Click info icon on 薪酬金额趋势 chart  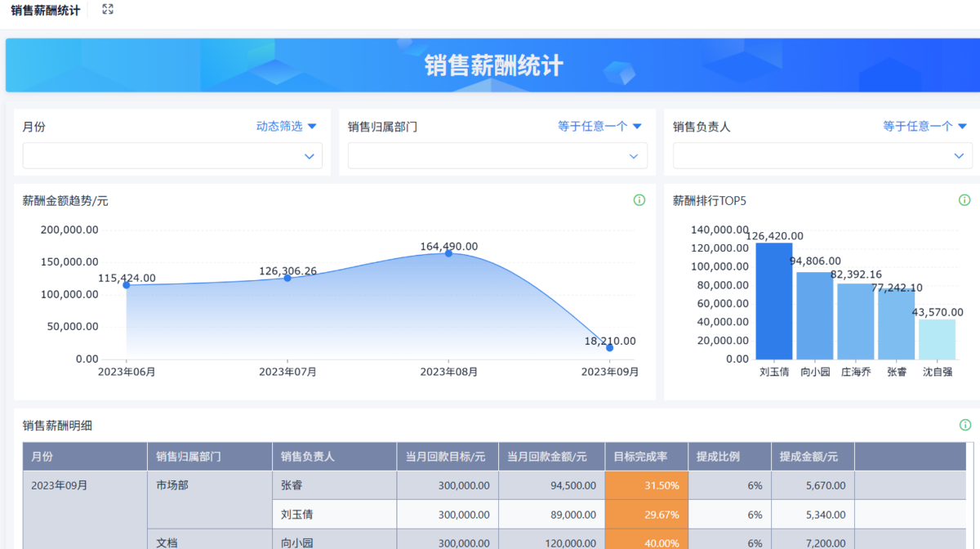pyautogui.click(x=639, y=200)
